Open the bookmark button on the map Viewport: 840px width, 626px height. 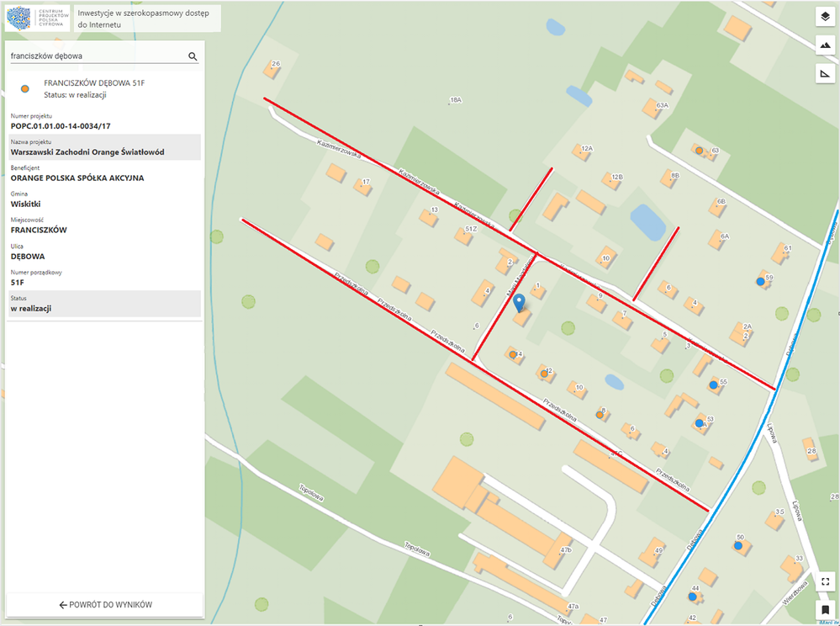[824, 608]
